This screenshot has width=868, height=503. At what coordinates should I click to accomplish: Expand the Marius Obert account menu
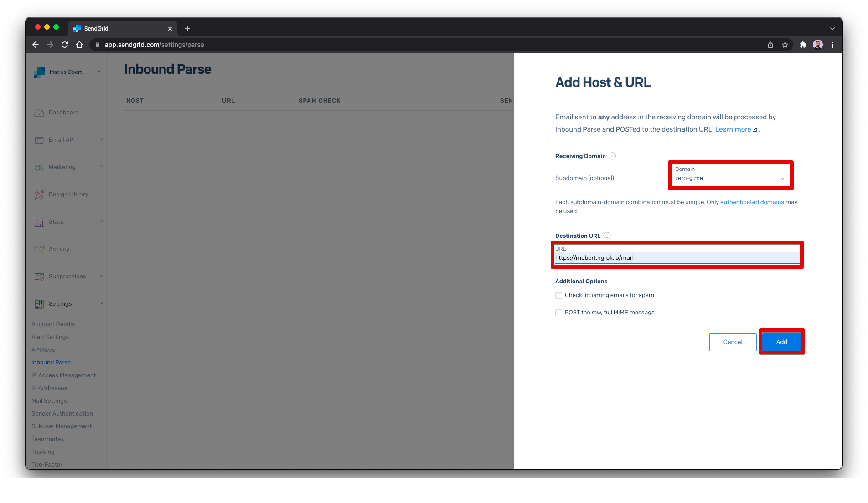click(99, 72)
